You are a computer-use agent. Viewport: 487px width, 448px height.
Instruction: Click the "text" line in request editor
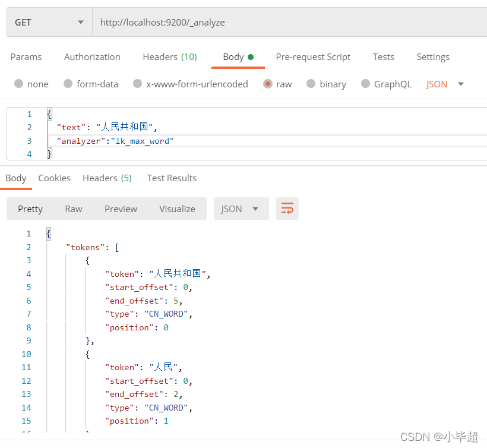pos(107,127)
